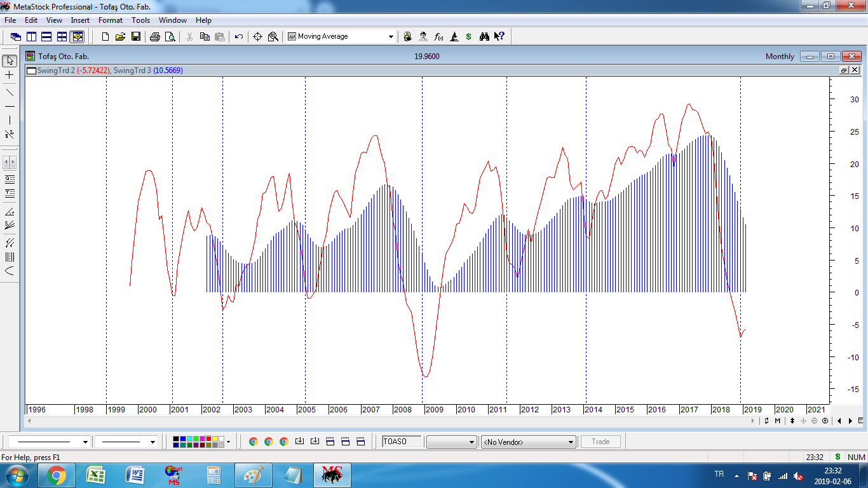Select the vertical line drawing tool
The height and width of the screenshot is (488, 868).
[x=10, y=120]
